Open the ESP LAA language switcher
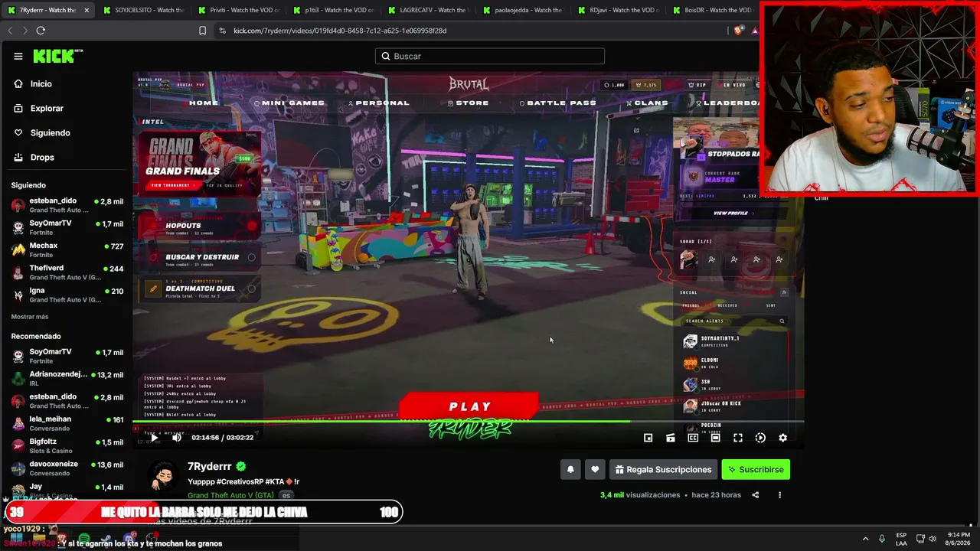Viewport: 980px width, 551px height. coord(901,539)
